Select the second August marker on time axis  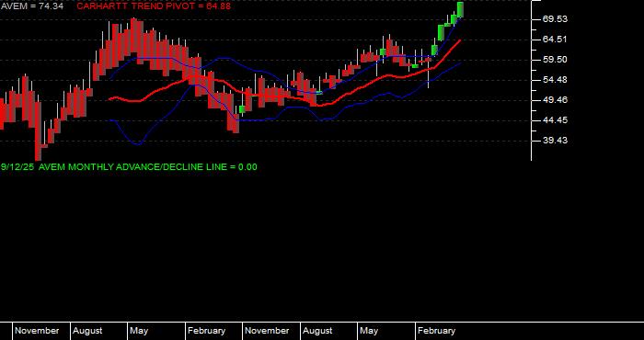(317, 331)
